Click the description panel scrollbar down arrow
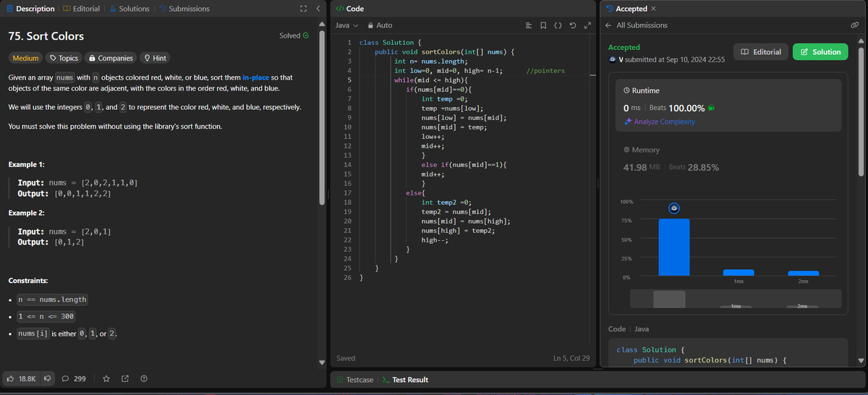 point(323,362)
